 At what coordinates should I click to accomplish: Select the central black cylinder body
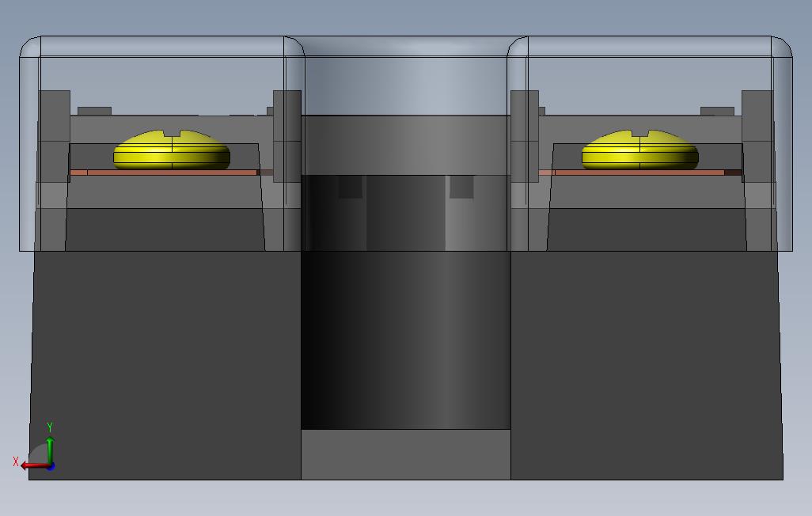[x=405, y=340]
